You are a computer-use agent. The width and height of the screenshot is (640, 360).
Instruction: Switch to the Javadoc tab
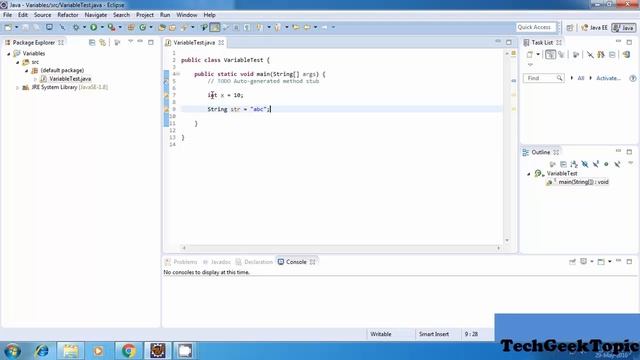(216, 262)
